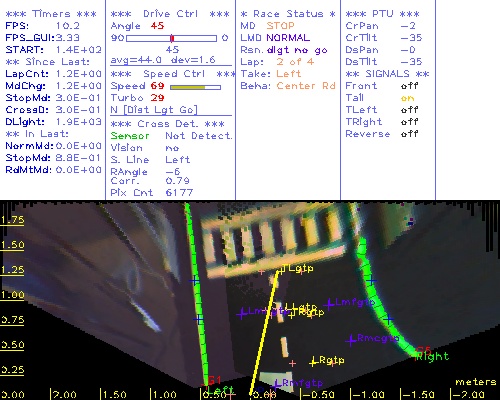Select the lowest yellow Rgtp cross marker
Screen dimensions: 500x400
click(x=313, y=362)
